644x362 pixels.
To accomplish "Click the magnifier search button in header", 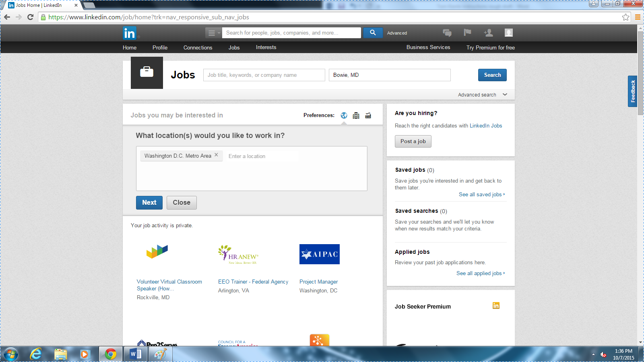I will tap(373, 33).
